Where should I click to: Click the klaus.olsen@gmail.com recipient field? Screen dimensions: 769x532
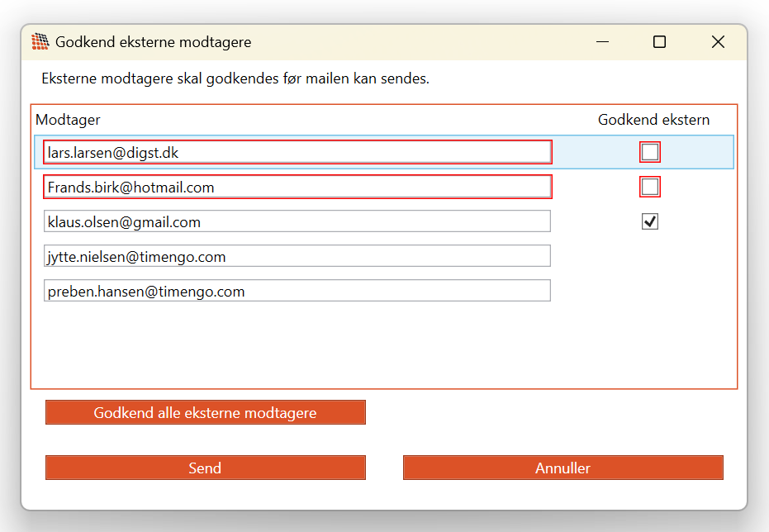[297, 221]
